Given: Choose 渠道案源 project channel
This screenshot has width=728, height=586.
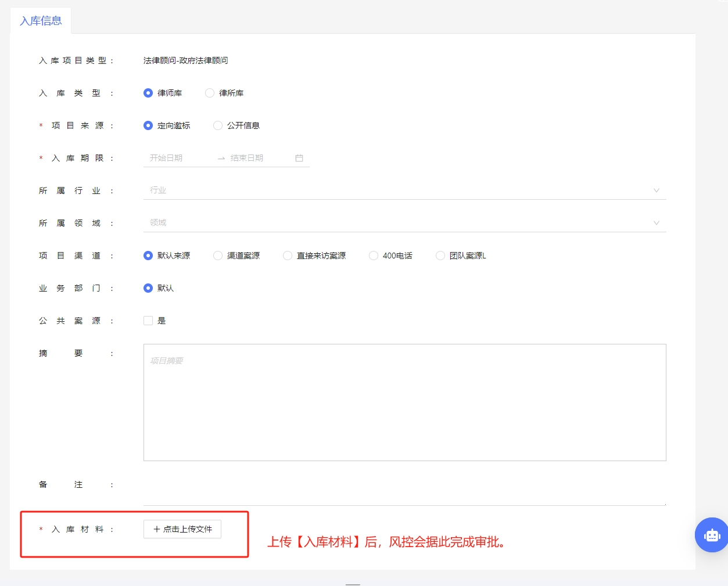Looking at the screenshot, I should (x=218, y=256).
